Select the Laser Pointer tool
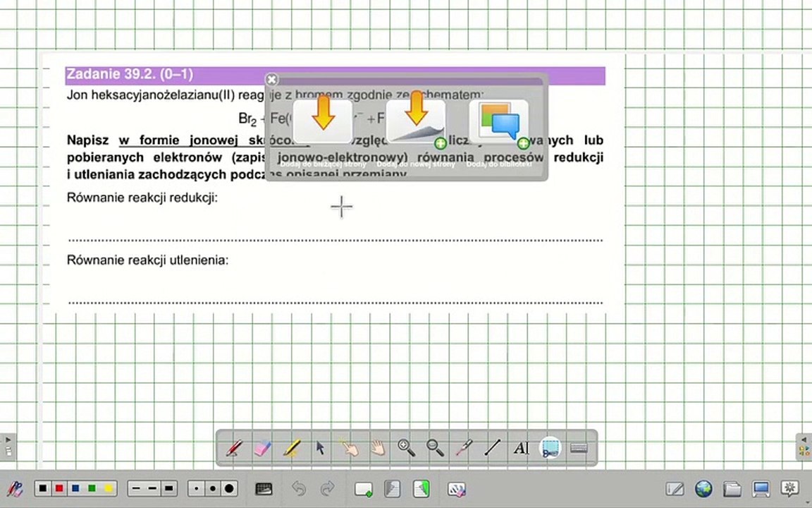812x508 pixels. (x=464, y=448)
